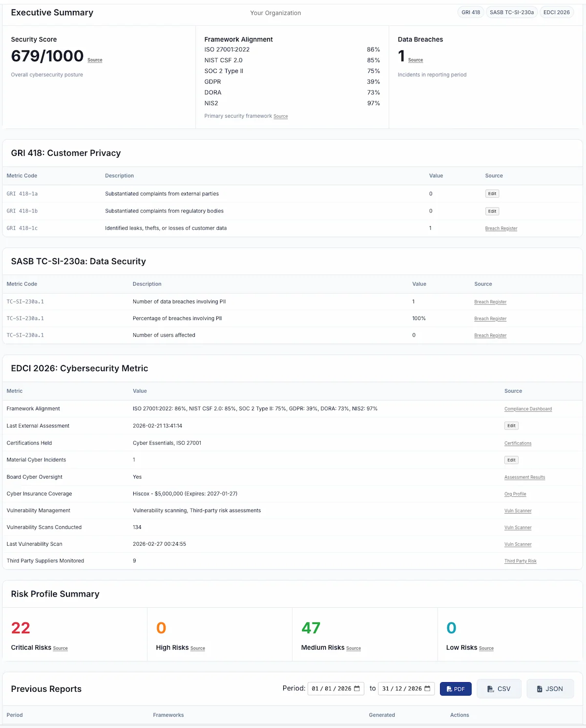Viewport: 586px width, 728px height.
Task: Export data as JSON
Action: [x=550, y=688]
